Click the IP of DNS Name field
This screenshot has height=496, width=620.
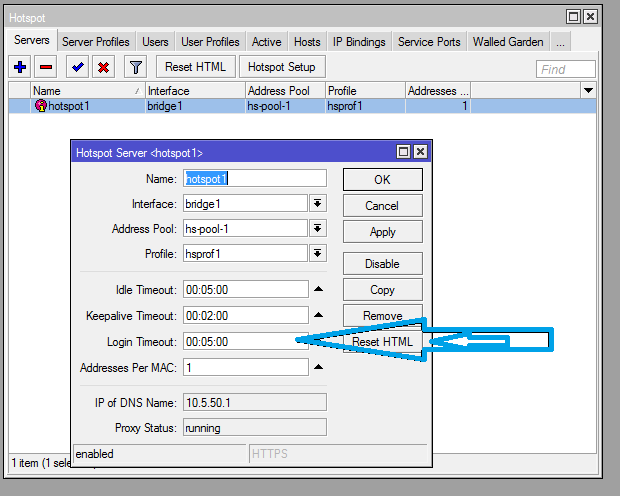pos(255,402)
